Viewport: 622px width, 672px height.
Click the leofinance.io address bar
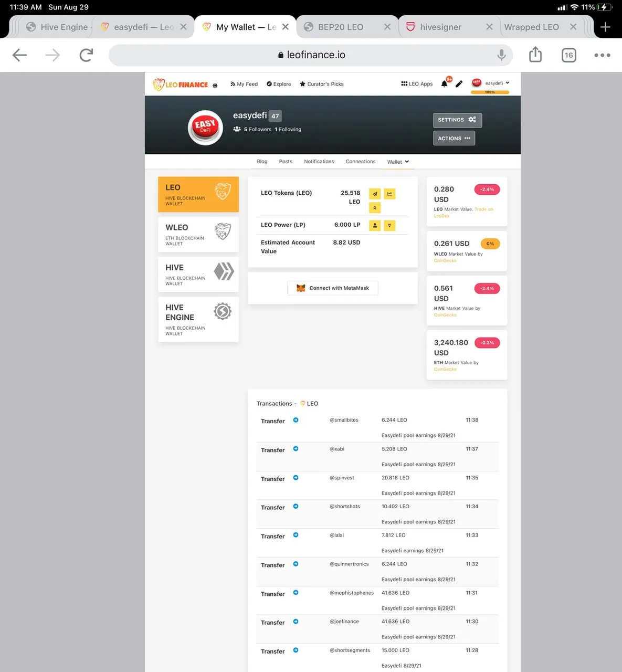click(x=311, y=55)
